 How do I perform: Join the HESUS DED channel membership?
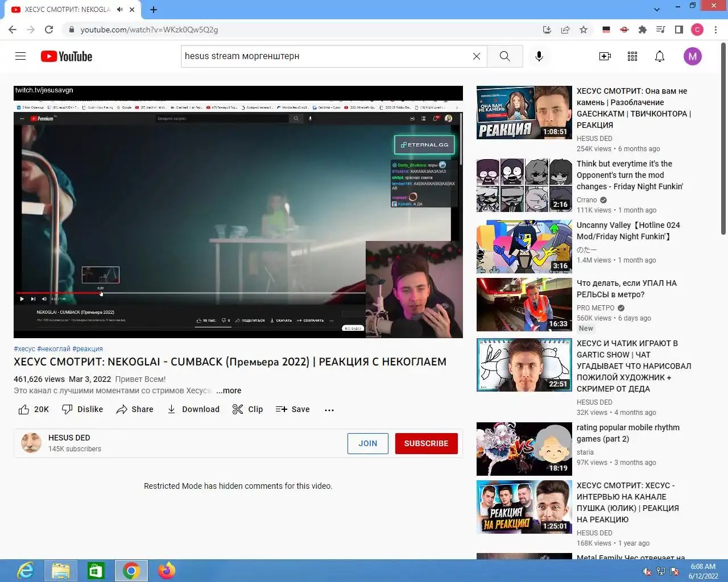pos(368,443)
